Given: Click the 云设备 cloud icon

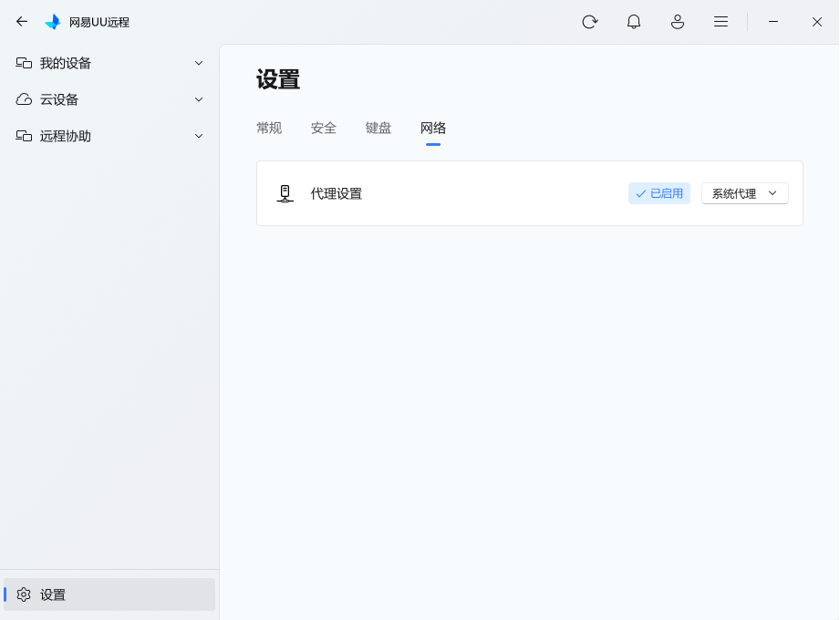Looking at the screenshot, I should click(x=24, y=99).
